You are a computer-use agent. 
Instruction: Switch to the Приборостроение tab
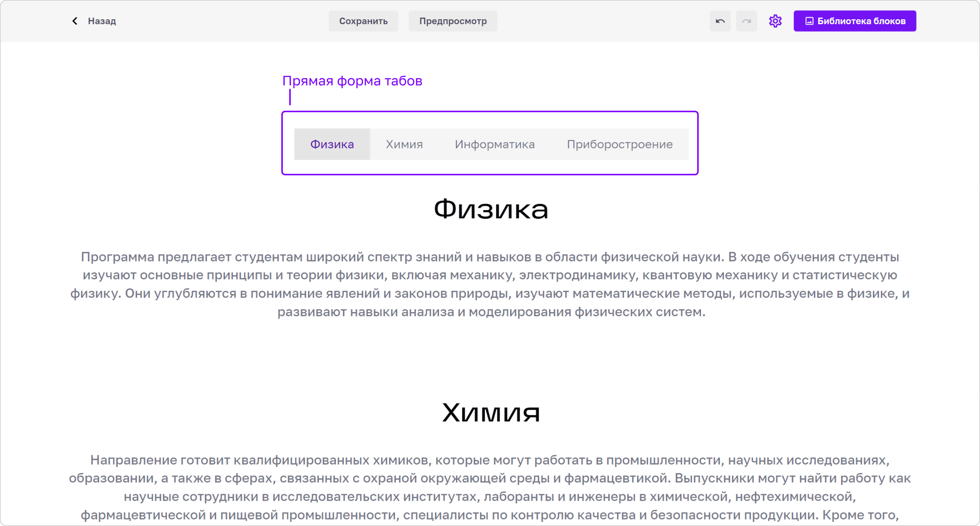click(620, 144)
